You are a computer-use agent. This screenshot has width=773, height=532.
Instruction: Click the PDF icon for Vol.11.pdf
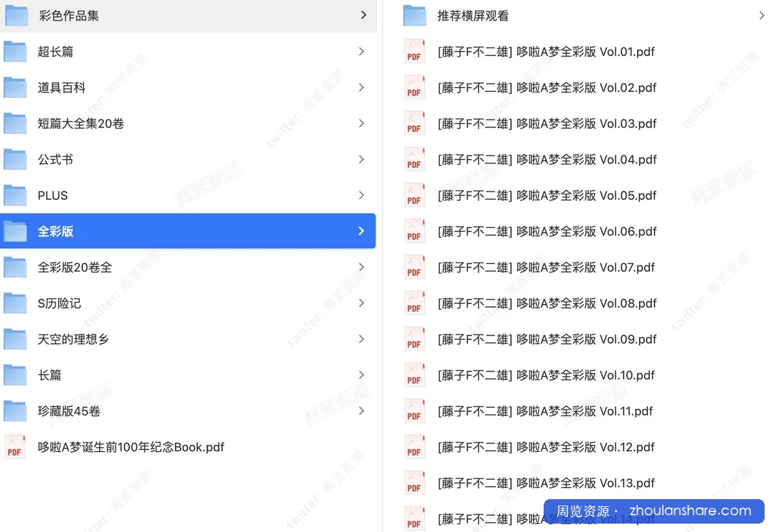(x=414, y=412)
